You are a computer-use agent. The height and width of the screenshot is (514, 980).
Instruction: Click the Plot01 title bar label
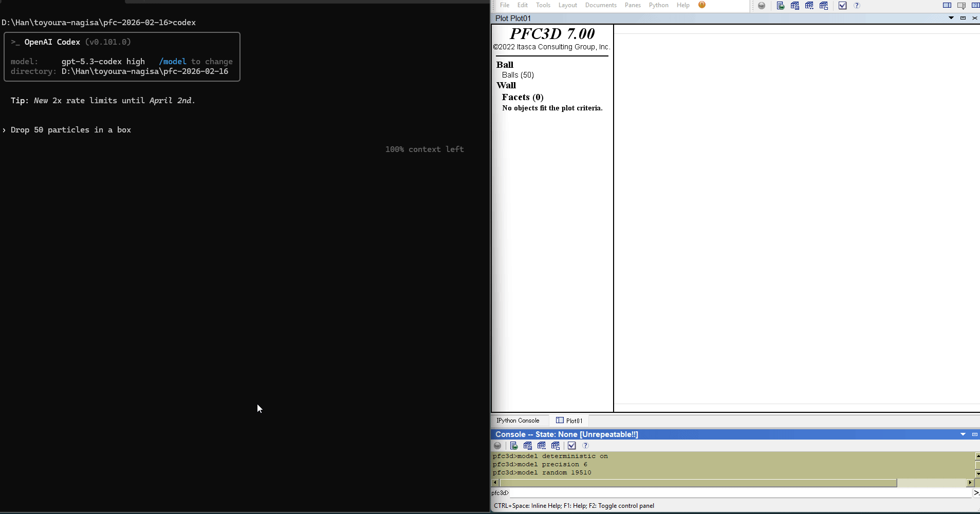[x=513, y=18]
